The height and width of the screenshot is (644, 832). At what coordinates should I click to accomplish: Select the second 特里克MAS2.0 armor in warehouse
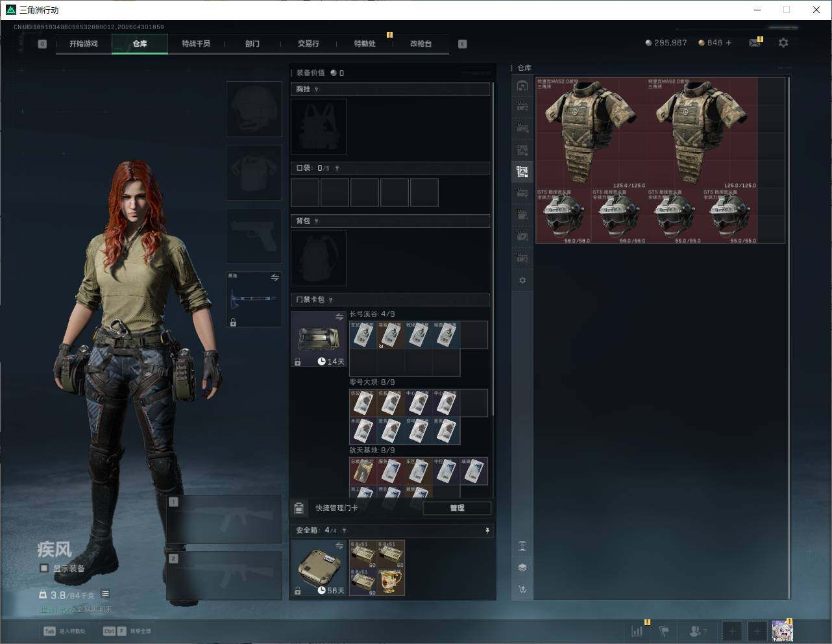702,133
